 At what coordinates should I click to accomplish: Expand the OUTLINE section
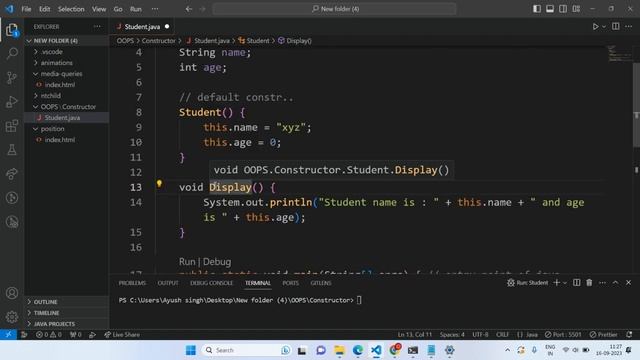(67, 302)
